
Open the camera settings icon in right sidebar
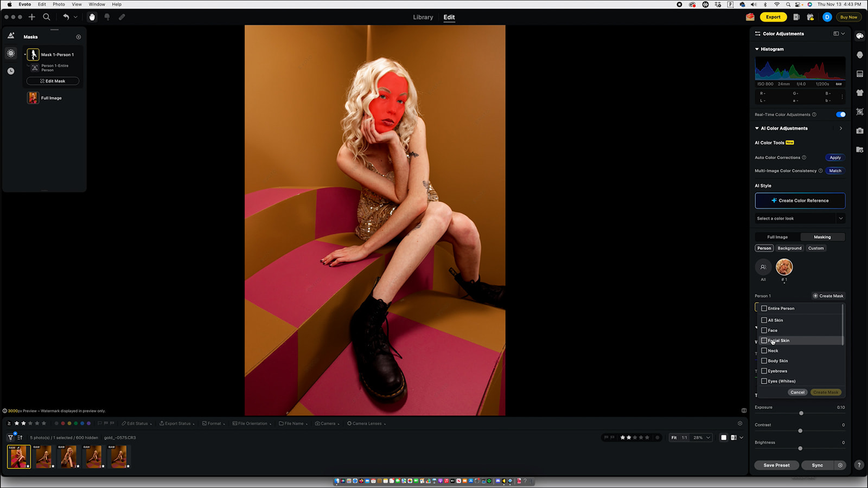pyautogui.click(x=860, y=131)
